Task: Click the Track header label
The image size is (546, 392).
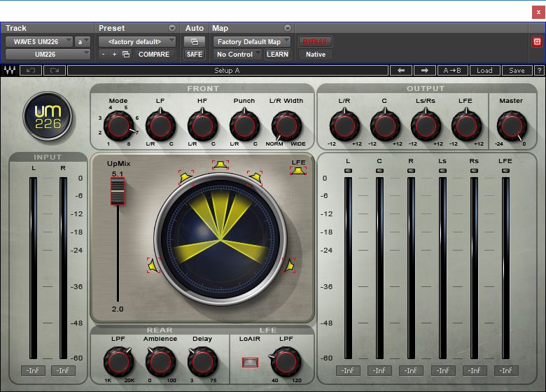Action: pyautogui.click(x=16, y=28)
